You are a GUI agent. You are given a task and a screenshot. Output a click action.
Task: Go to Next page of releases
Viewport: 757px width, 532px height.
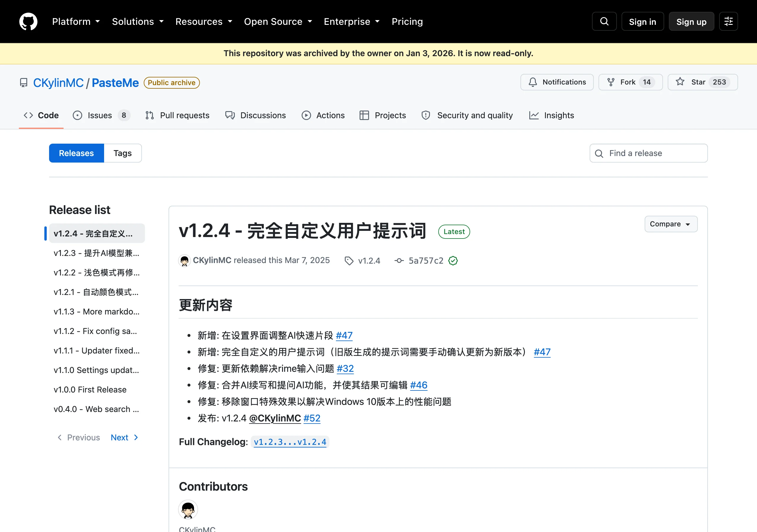click(124, 437)
